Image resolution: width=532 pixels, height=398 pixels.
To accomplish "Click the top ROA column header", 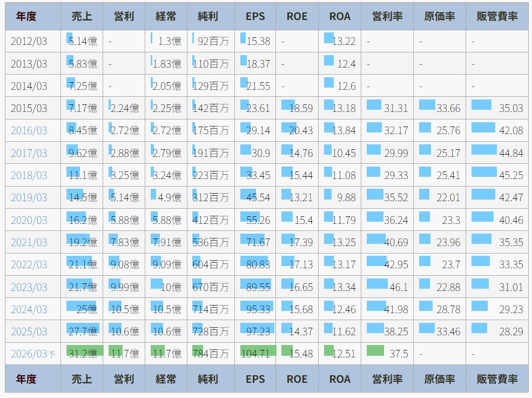I will (x=340, y=16).
